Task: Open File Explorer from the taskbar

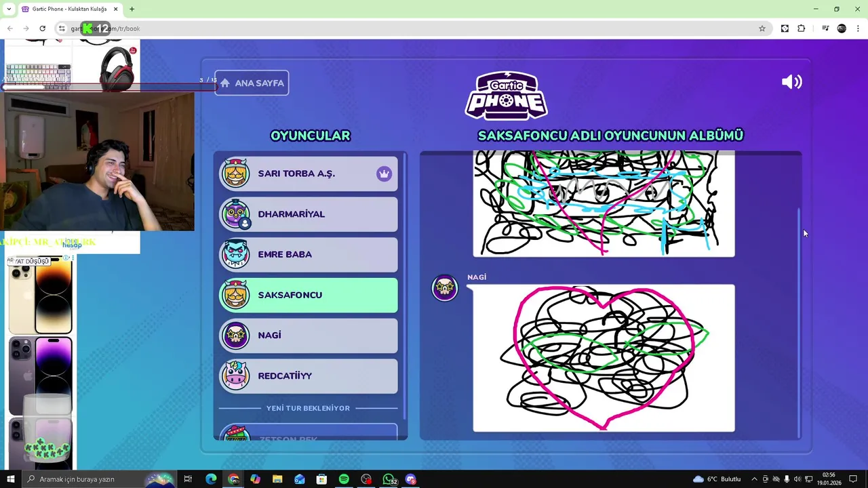Action: [x=277, y=479]
